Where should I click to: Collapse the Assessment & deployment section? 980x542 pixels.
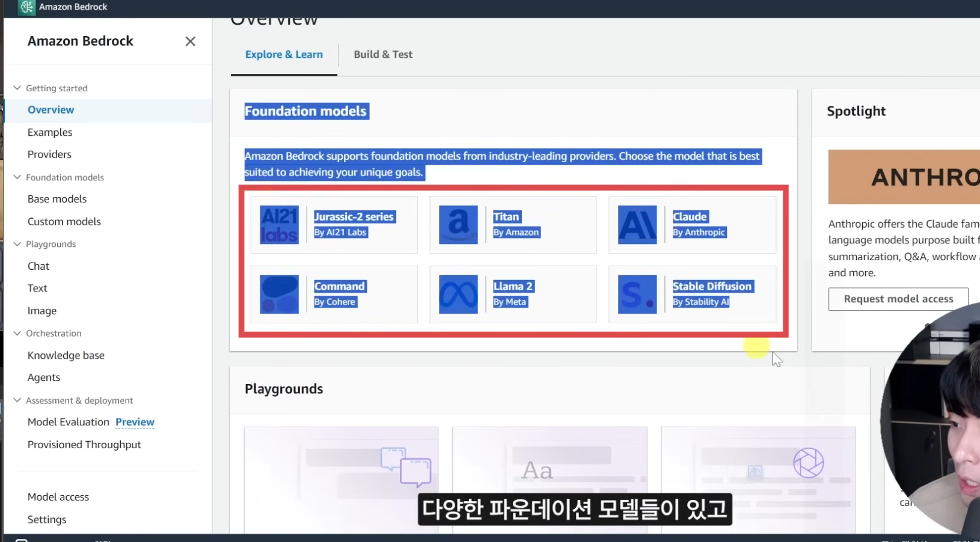click(17, 400)
